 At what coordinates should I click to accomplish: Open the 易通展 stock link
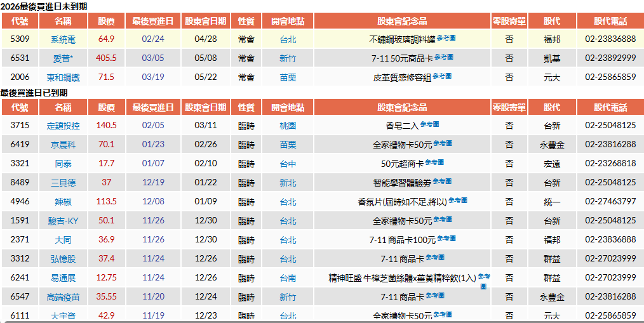pos(64,279)
